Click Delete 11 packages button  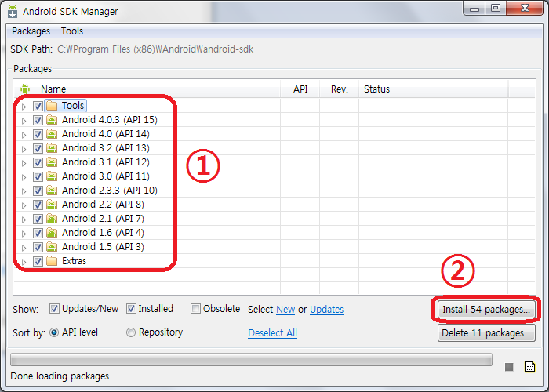click(x=486, y=333)
